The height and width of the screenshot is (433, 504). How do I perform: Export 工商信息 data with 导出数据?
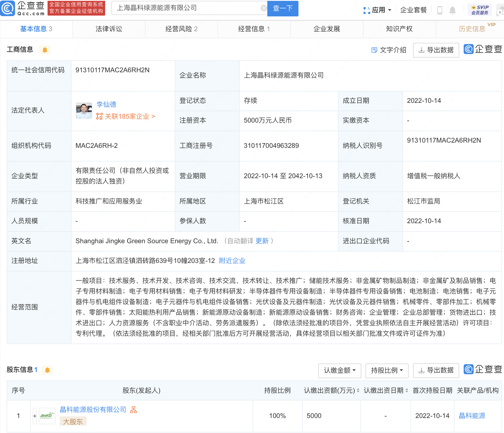[x=436, y=50]
